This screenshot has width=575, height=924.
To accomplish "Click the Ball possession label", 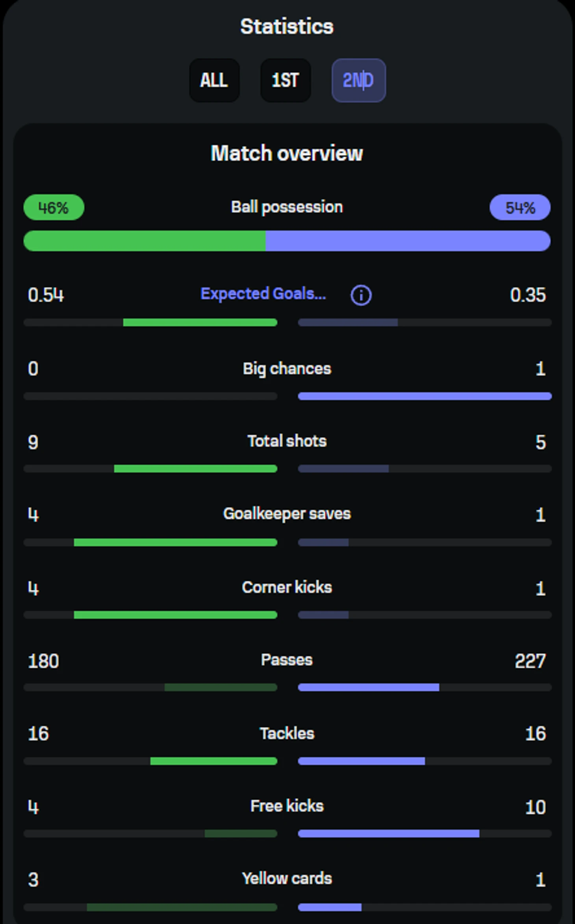I will 287,207.
